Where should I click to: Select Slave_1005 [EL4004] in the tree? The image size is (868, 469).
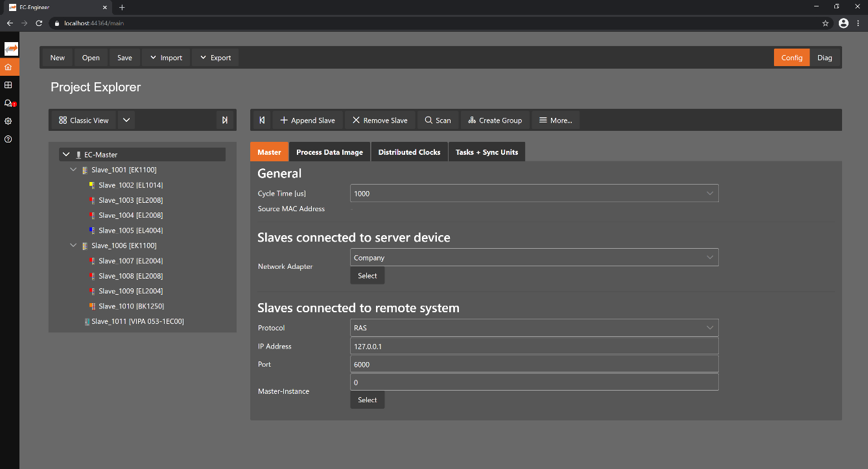pyautogui.click(x=130, y=231)
